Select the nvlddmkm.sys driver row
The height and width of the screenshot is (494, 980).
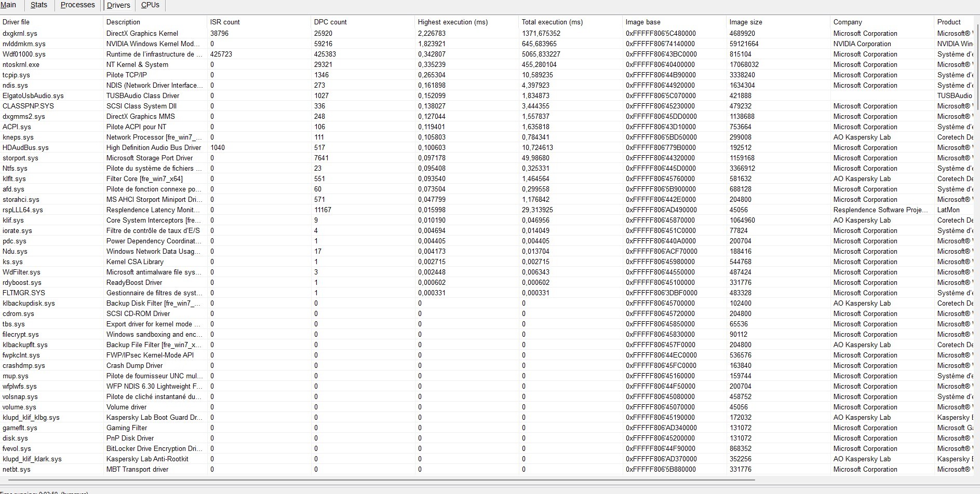487,44
